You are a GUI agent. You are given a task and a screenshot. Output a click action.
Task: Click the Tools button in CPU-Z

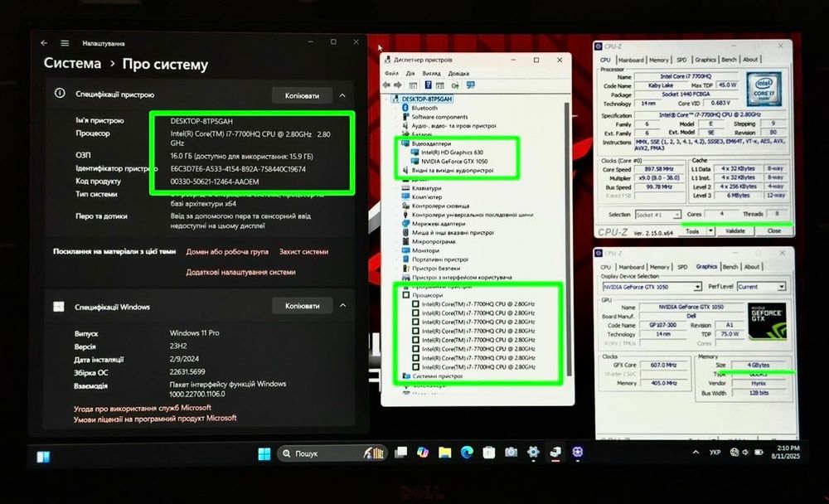coord(692,231)
